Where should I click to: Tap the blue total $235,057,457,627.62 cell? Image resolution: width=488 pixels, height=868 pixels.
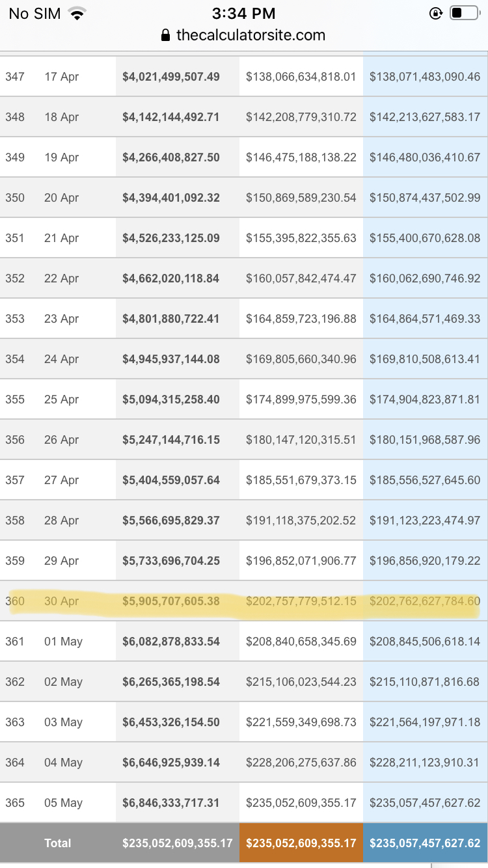(425, 843)
